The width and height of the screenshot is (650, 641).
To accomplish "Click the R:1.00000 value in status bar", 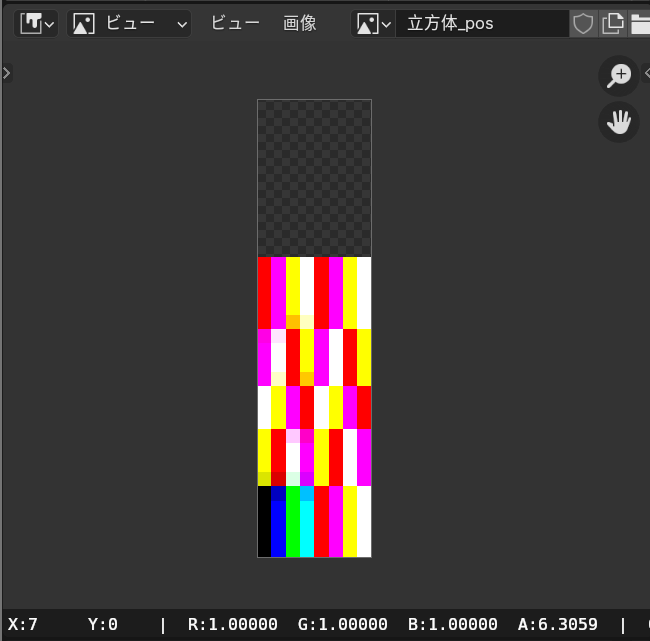I will coord(233,624).
